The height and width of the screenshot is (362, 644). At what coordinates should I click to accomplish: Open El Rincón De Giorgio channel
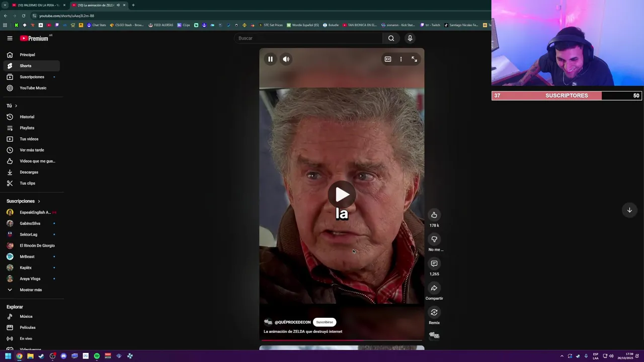(32, 246)
